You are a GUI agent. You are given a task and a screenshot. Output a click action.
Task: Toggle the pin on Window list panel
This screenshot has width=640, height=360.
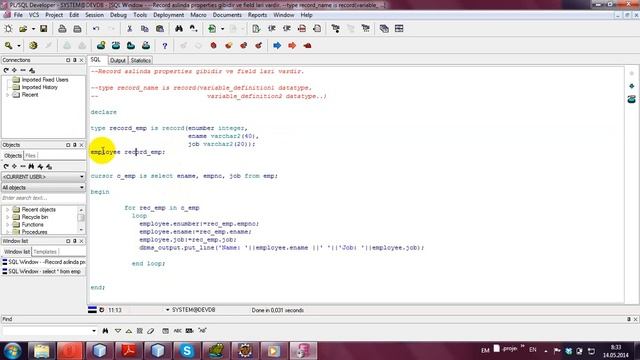(x=75, y=241)
